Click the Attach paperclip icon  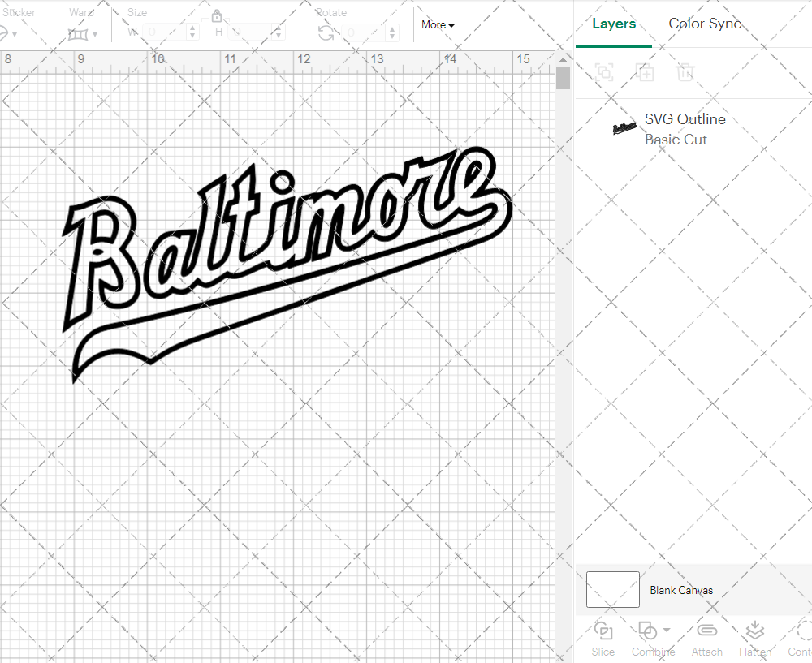coord(706,631)
